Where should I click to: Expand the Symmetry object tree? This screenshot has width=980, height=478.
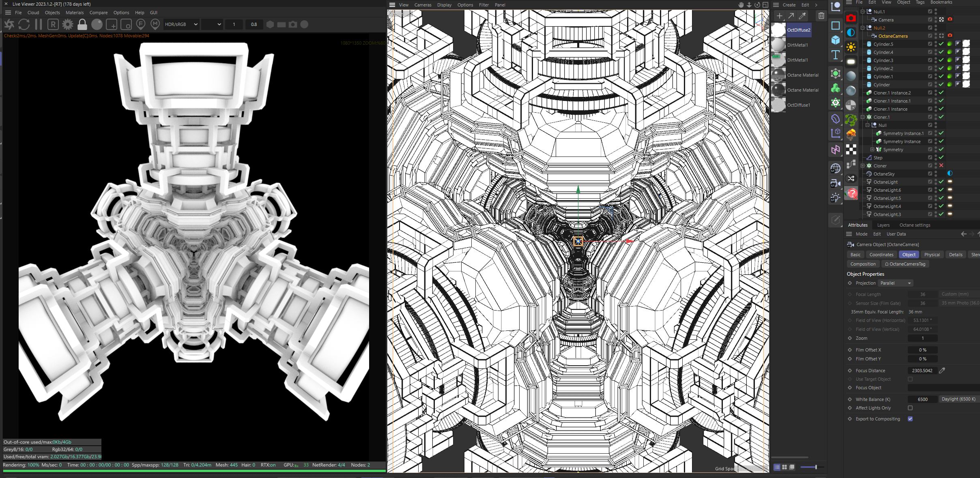tap(872, 150)
